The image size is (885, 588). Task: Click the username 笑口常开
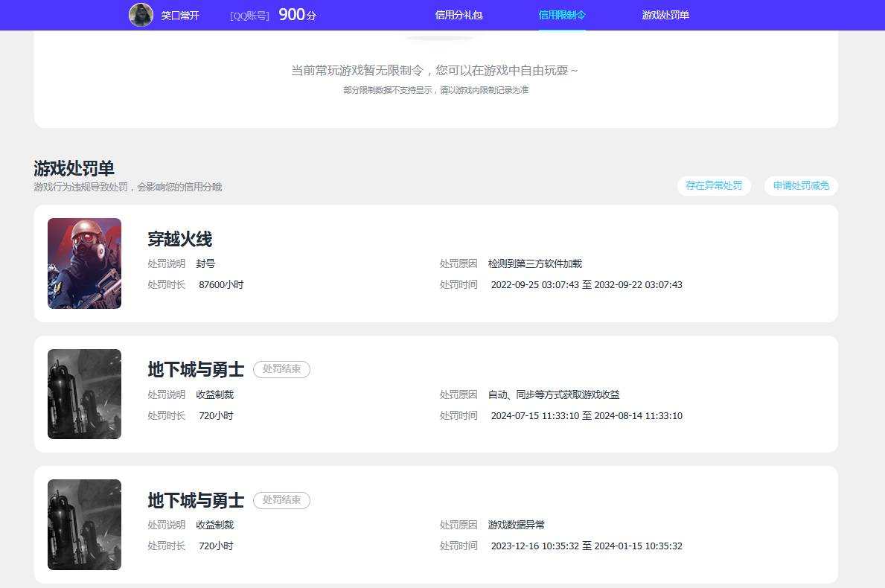(x=180, y=15)
